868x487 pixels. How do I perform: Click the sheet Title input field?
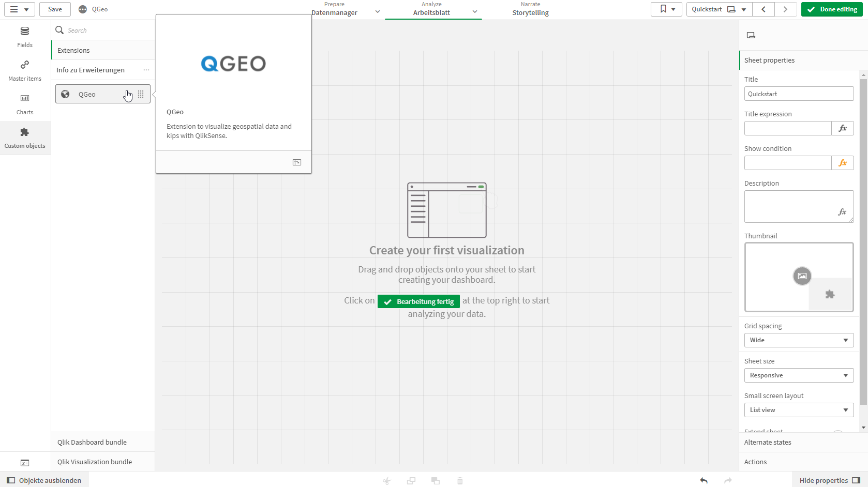[x=799, y=94]
